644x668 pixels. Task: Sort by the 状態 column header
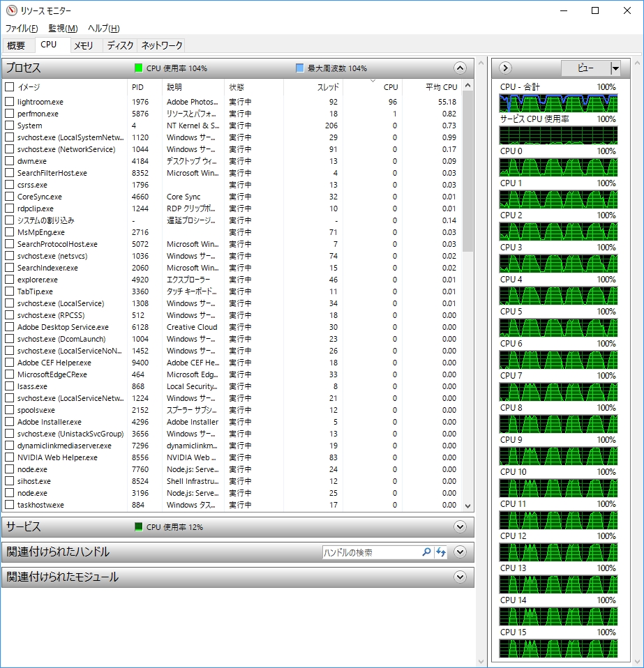[254, 87]
